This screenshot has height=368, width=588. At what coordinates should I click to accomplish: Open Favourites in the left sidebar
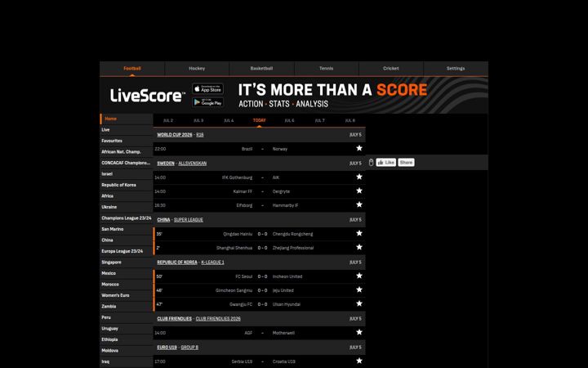point(127,141)
